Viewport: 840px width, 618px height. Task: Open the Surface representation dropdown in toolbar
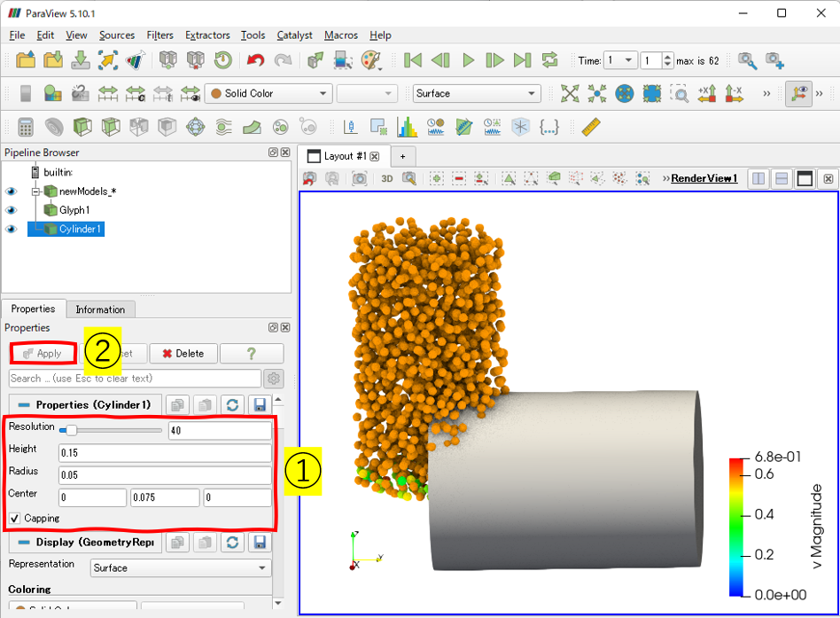coord(476,93)
